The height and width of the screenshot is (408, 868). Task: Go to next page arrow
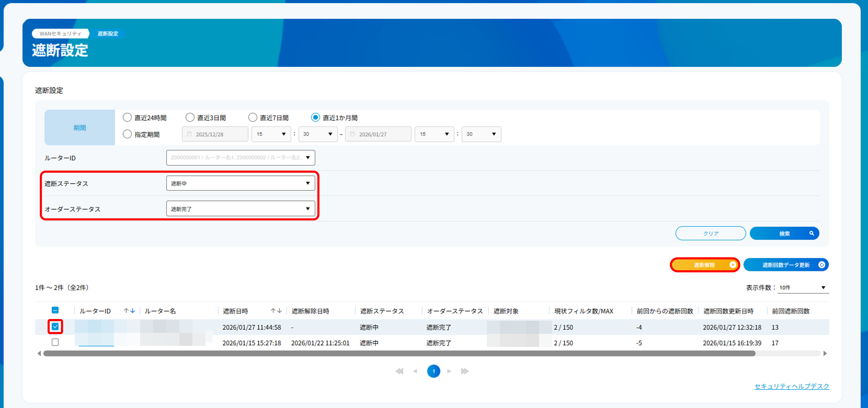point(449,371)
